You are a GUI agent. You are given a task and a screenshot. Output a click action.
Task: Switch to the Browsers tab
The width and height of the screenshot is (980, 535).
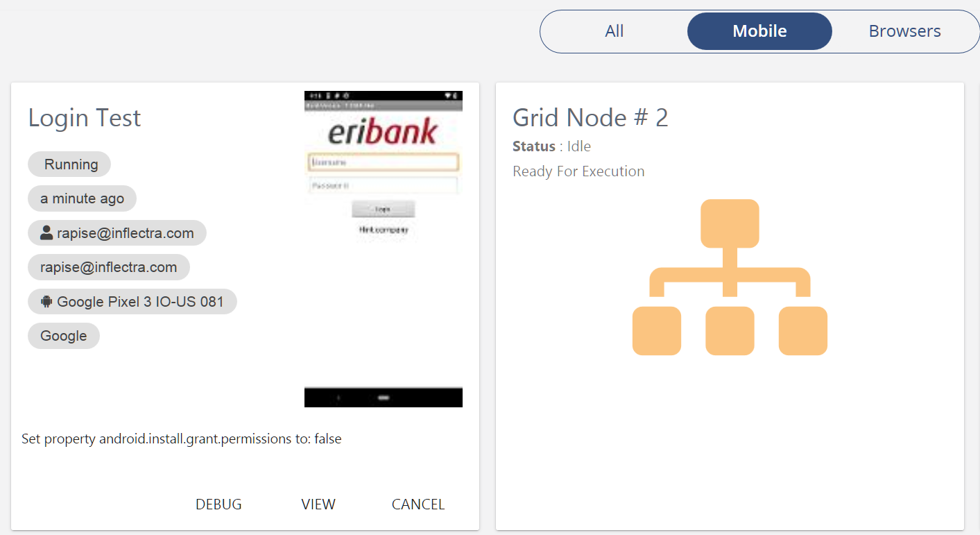tap(904, 31)
